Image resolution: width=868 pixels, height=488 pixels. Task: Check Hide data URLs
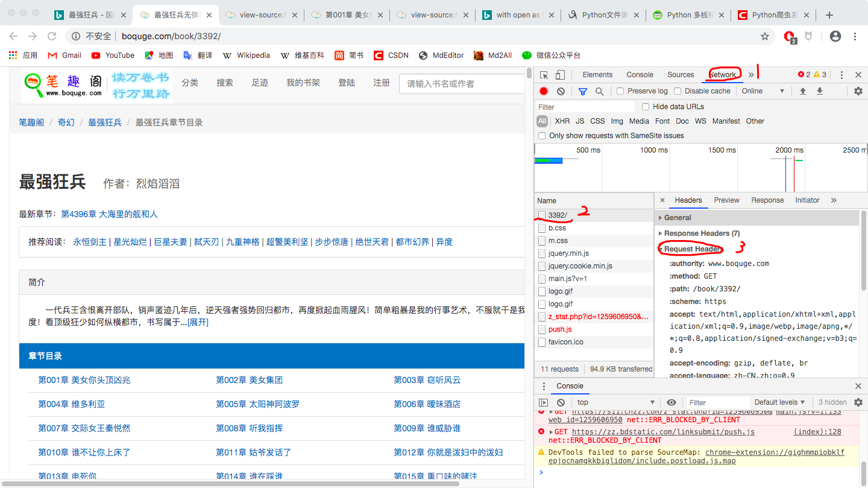tap(646, 107)
